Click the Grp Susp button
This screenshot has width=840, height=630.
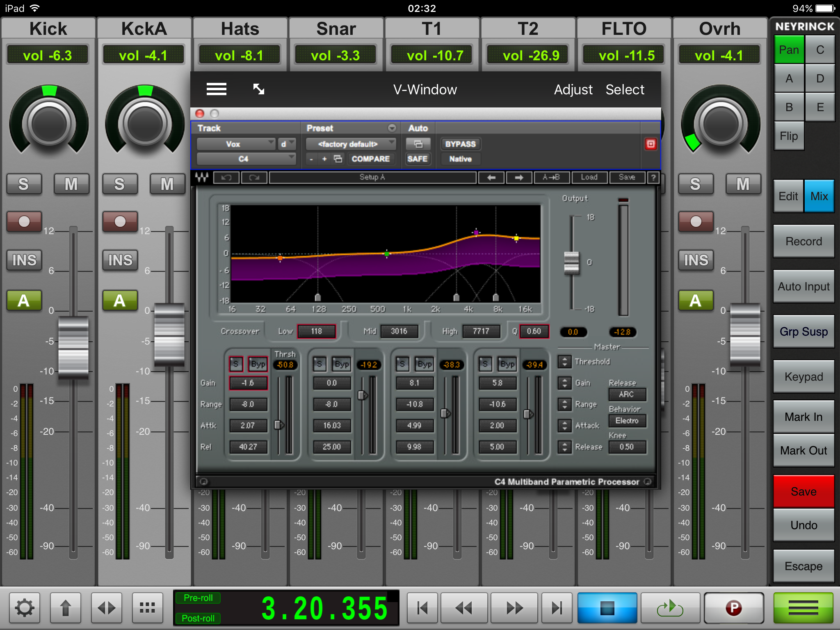(x=803, y=331)
